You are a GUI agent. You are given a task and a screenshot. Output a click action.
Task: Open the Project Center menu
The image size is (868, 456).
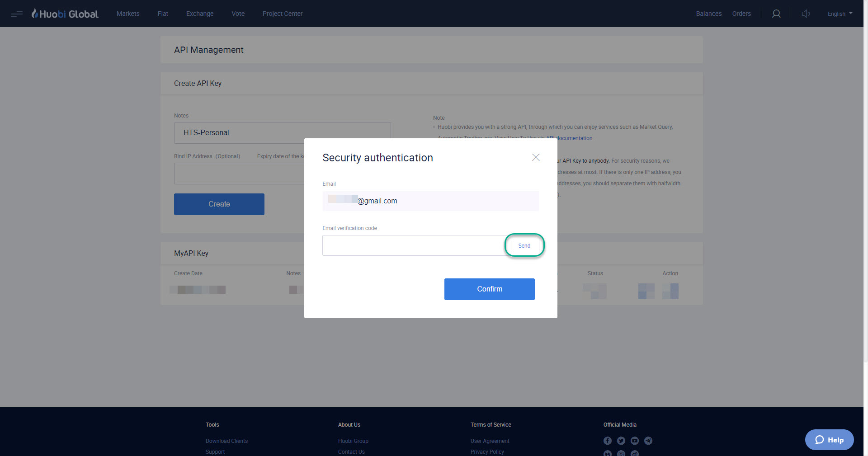(282, 14)
